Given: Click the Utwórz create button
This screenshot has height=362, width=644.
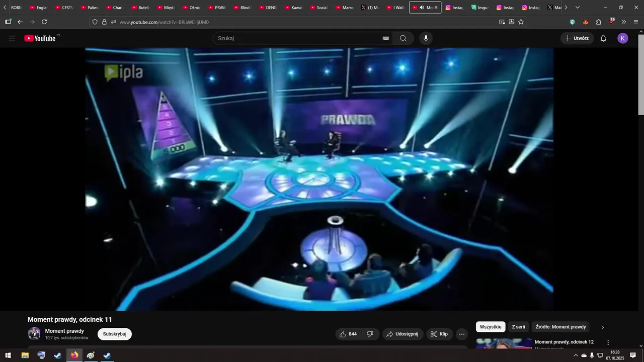Looking at the screenshot, I should (577, 38).
